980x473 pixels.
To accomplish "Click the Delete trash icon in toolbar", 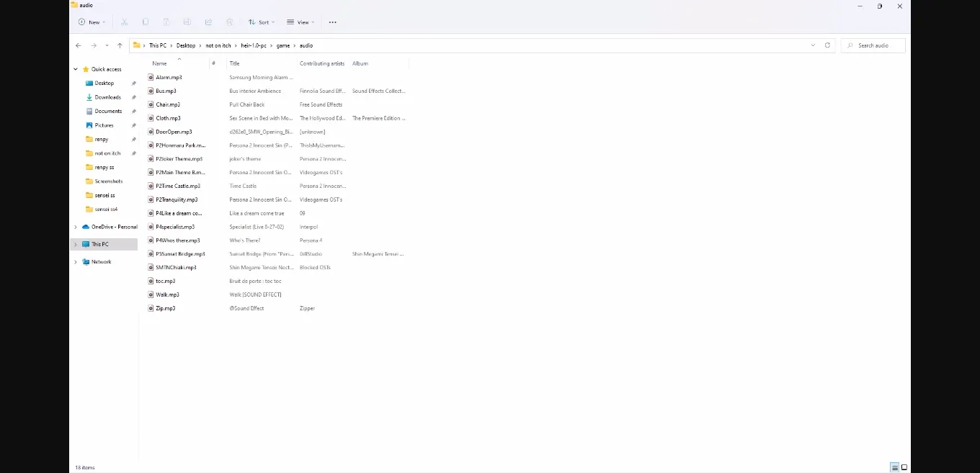I will click(x=229, y=22).
